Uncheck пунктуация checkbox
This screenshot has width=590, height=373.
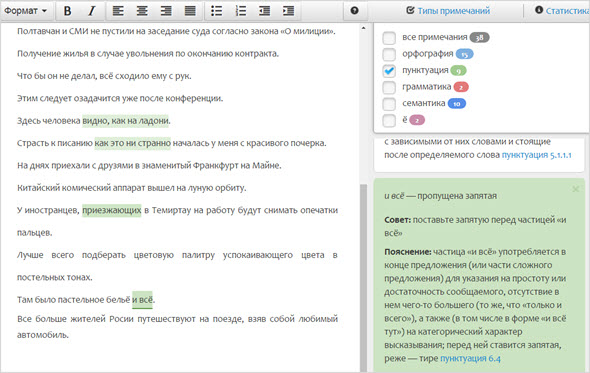coord(389,71)
